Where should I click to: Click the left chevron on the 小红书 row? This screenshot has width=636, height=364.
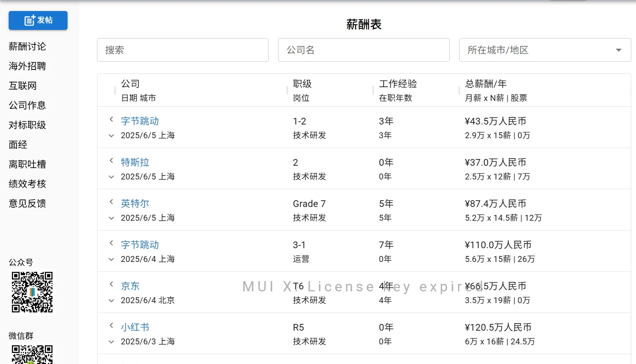111,326
